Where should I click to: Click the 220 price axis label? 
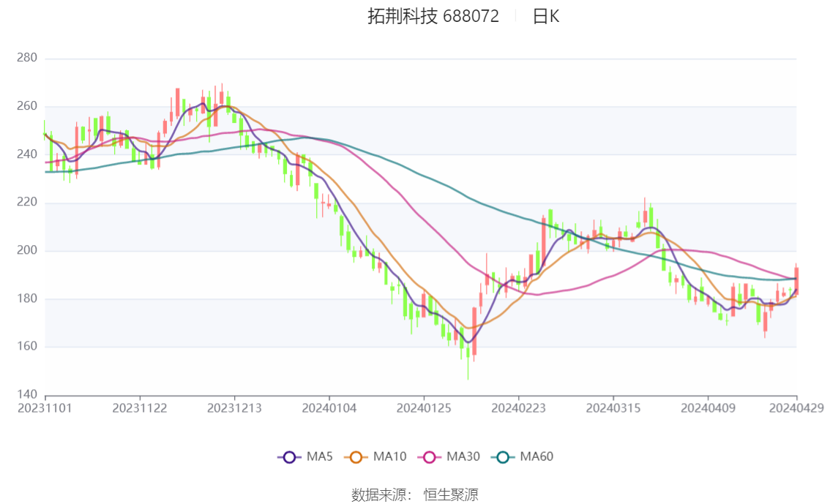pos(27,202)
